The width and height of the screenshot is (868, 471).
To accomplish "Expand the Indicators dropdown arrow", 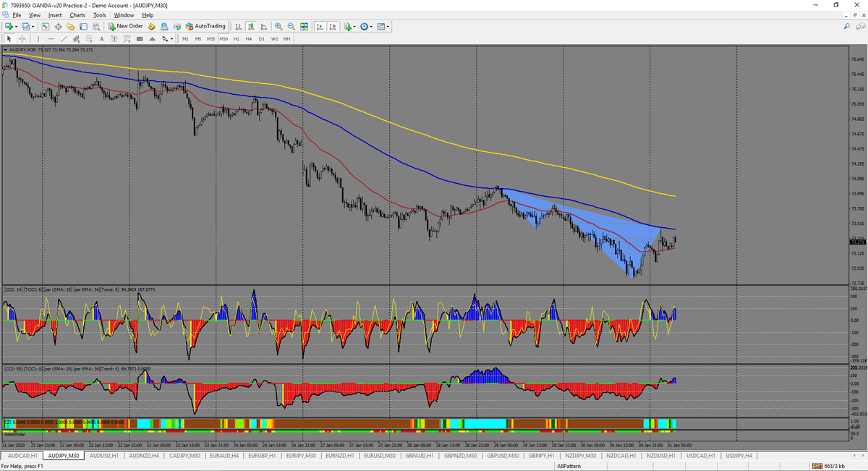I will click(355, 27).
